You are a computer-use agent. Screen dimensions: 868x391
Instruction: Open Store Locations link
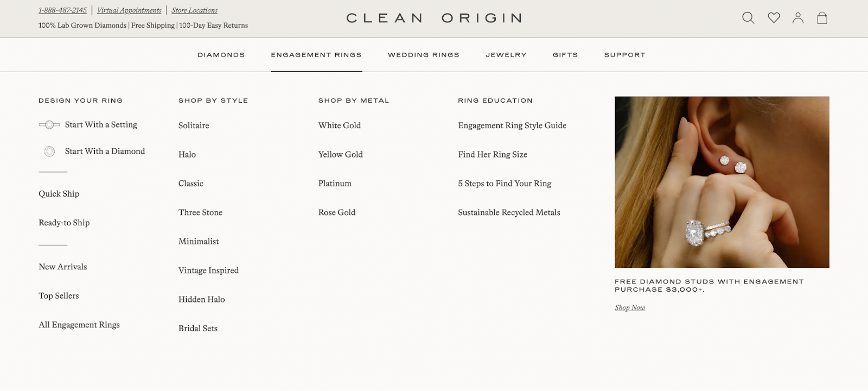tap(194, 10)
